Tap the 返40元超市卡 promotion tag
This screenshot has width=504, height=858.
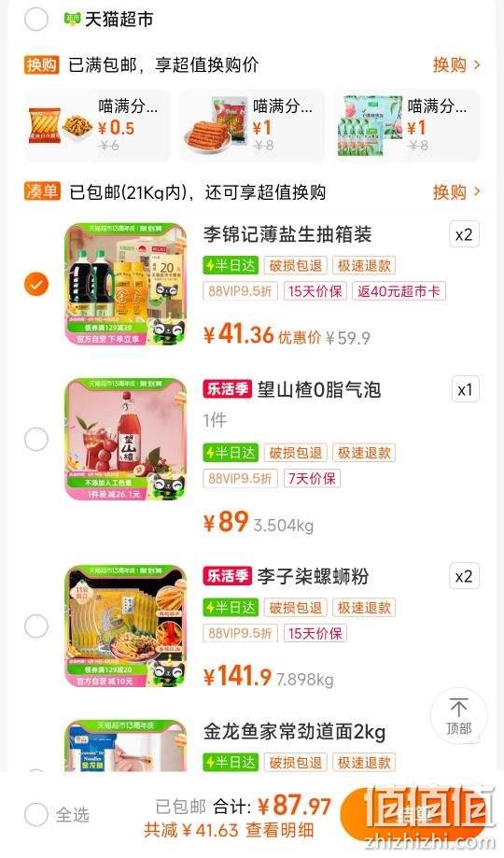click(x=399, y=291)
